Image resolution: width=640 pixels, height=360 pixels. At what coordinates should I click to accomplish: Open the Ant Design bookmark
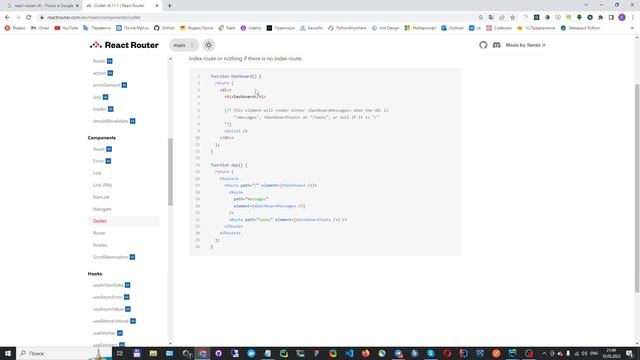point(385,28)
